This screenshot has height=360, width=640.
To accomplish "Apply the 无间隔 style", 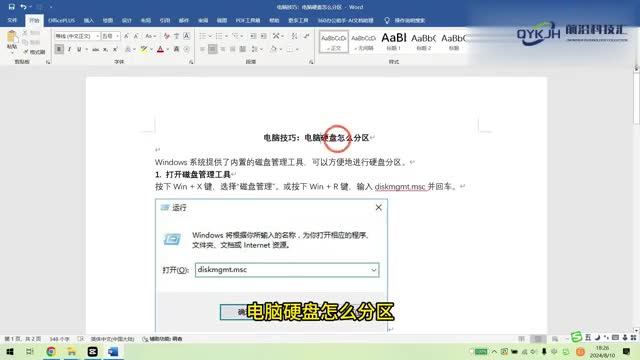I will (363, 41).
